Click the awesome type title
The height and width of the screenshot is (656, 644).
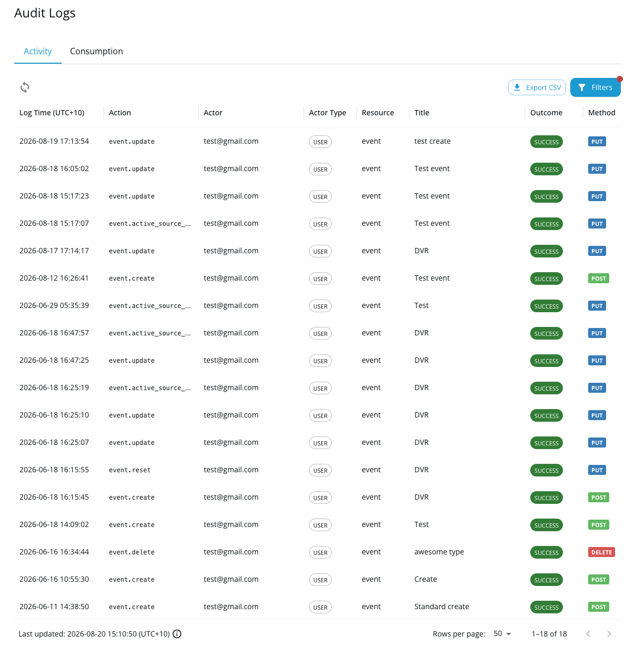[x=439, y=552]
